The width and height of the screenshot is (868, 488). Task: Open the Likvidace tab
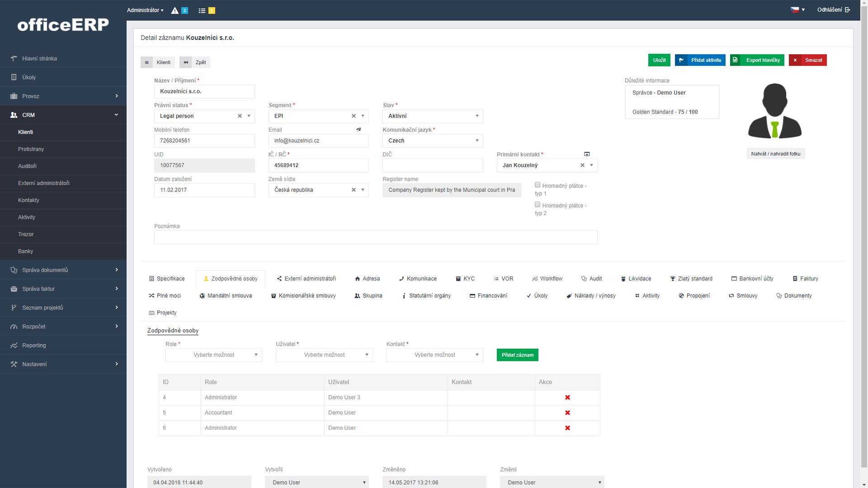(x=636, y=279)
